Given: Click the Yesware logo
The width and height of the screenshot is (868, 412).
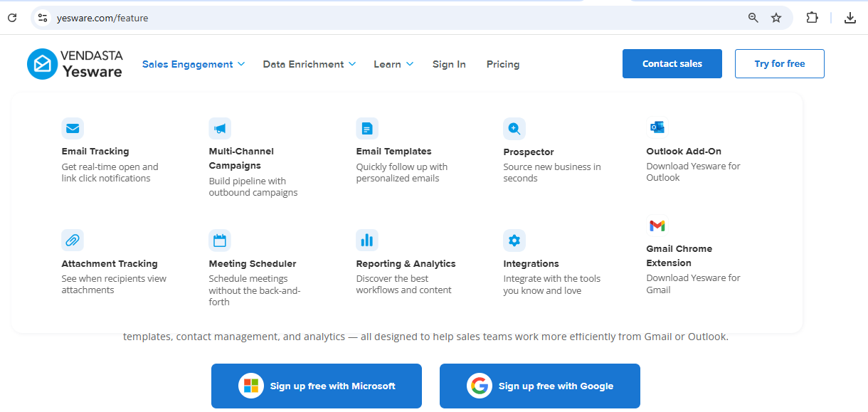Looking at the screenshot, I should pyautogui.click(x=74, y=63).
